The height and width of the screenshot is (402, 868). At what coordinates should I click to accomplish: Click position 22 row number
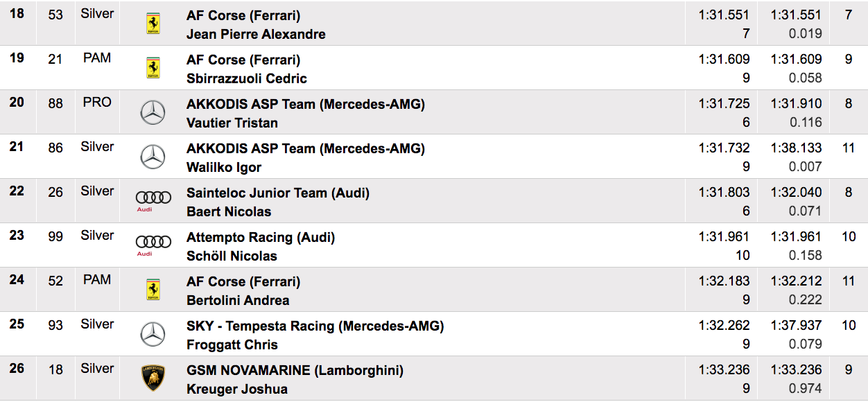(x=17, y=191)
